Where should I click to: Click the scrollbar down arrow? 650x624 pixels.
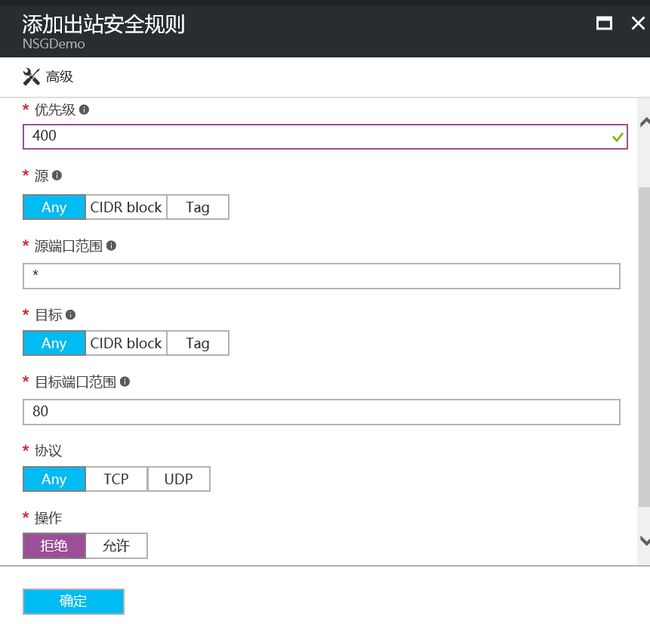(x=644, y=541)
